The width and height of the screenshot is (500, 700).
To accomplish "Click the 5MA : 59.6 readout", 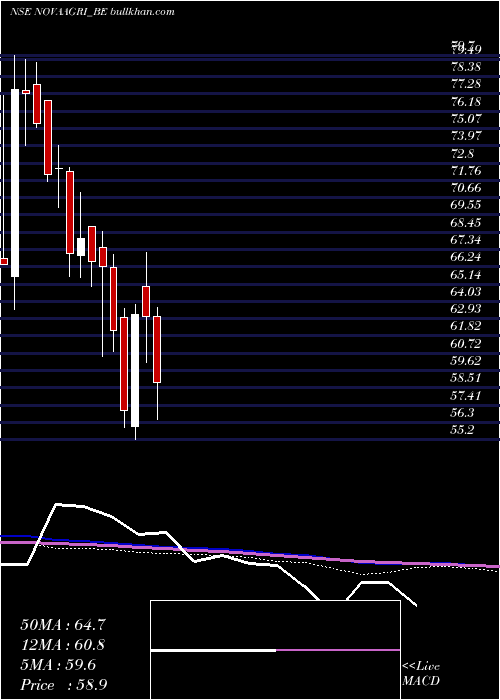I will (x=58, y=665).
